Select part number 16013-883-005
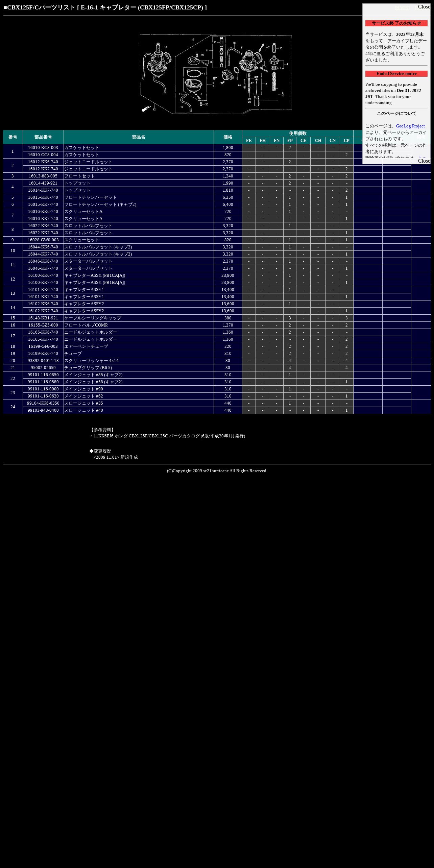 tap(43, 176)
